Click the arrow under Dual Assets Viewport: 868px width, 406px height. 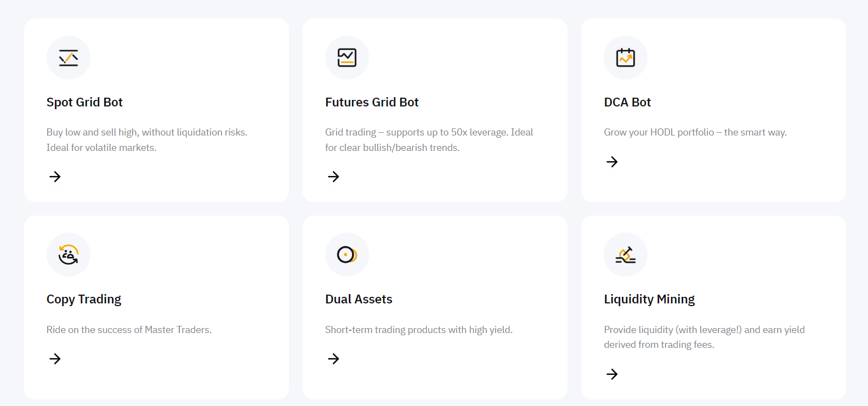(333, 359)
